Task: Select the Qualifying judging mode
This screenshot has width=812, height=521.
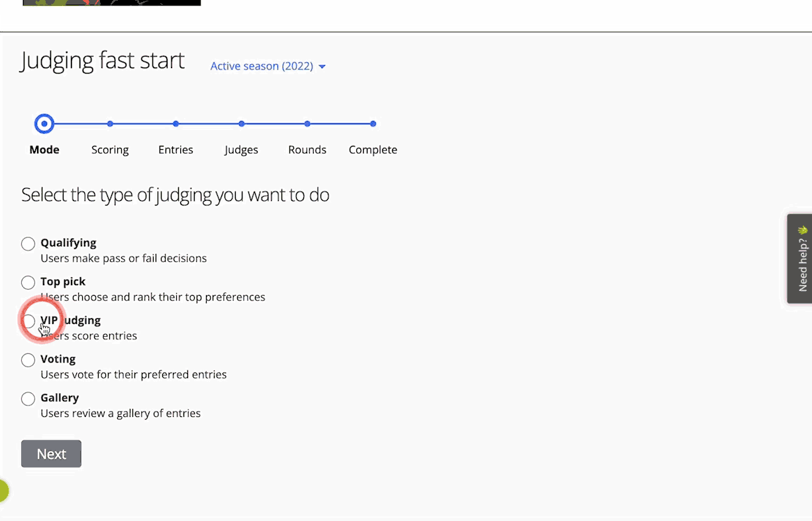Action: pyautogui.click(x=28, y=243)
